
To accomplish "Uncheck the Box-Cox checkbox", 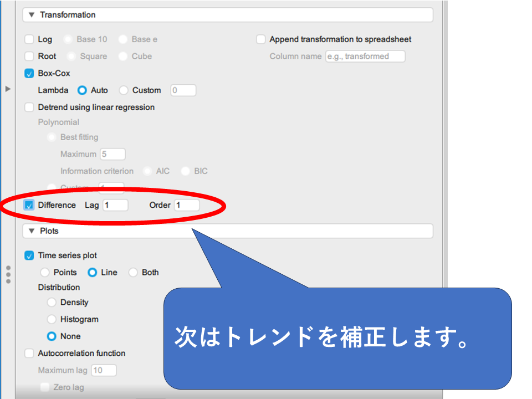I will point(29,73).
